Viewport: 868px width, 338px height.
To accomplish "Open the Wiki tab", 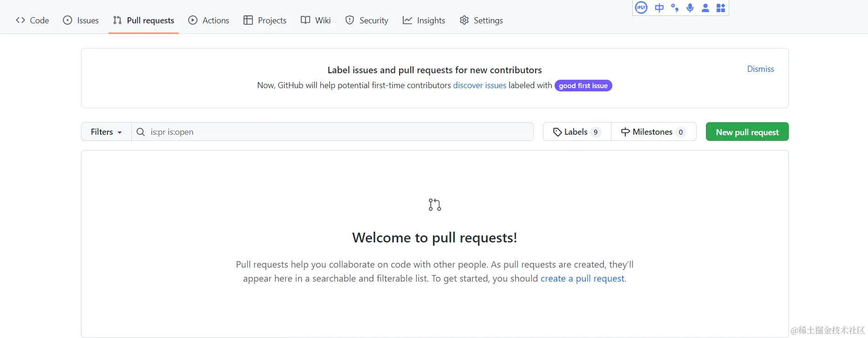I will click(x=316, y=21).
